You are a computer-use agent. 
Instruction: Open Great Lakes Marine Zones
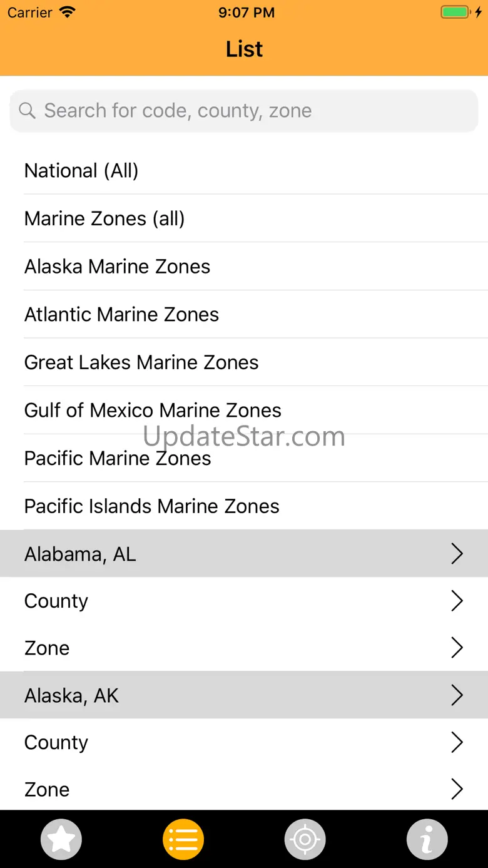[141, 362]
